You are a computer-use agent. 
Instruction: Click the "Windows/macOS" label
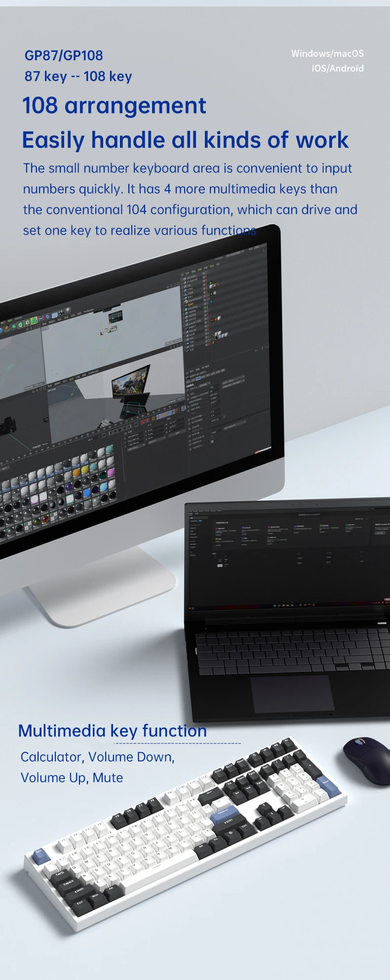coord(327,53)
